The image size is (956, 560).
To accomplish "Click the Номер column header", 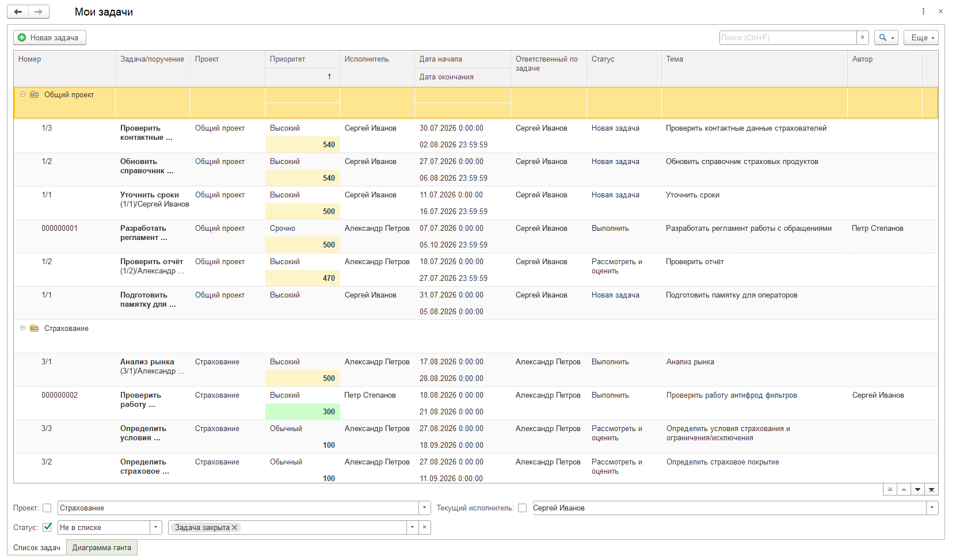I will [x=64, y=68].
